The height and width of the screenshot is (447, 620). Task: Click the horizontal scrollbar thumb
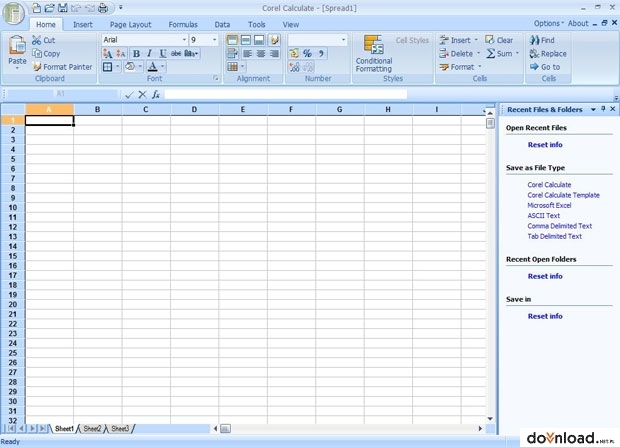[x=225, y=428]
